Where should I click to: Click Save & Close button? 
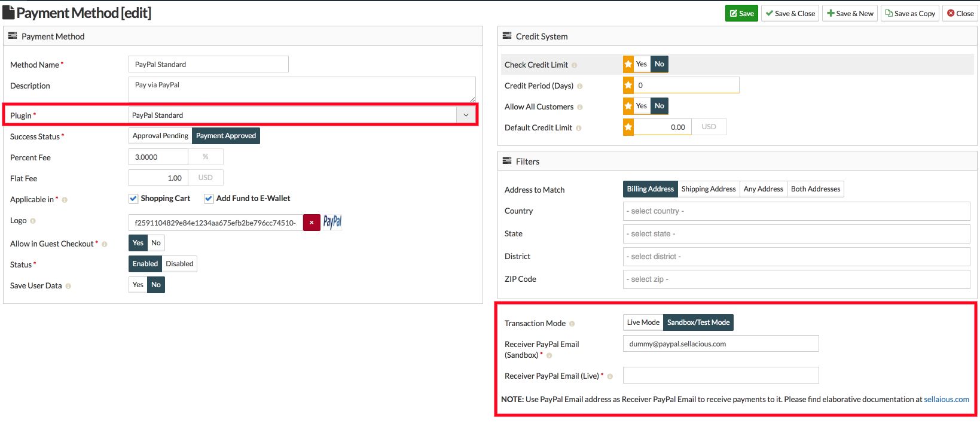pos(790,13)
